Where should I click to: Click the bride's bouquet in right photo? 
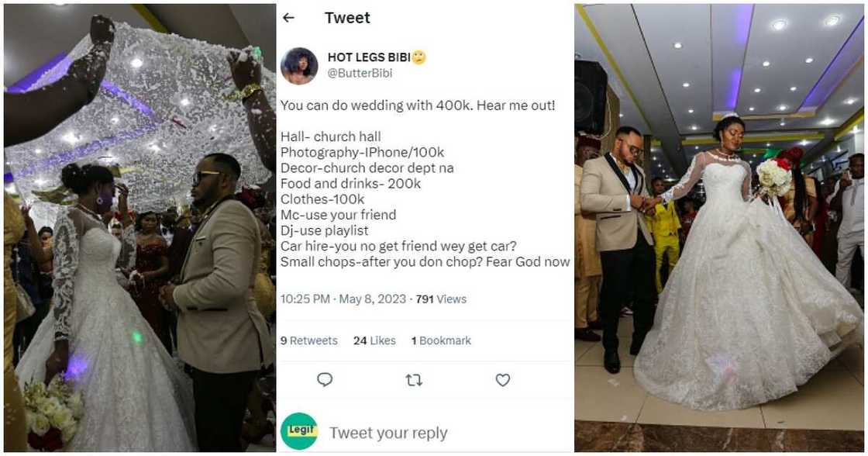point(775,178)
